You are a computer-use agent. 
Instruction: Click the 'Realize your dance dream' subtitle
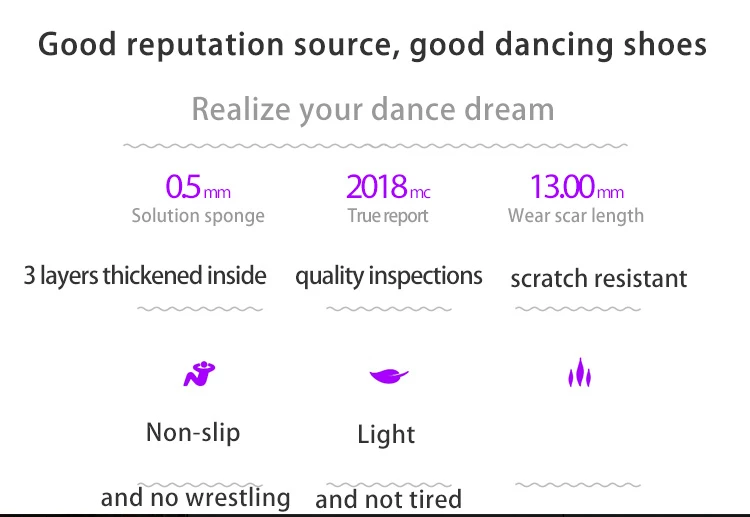[x=373, y=110]
